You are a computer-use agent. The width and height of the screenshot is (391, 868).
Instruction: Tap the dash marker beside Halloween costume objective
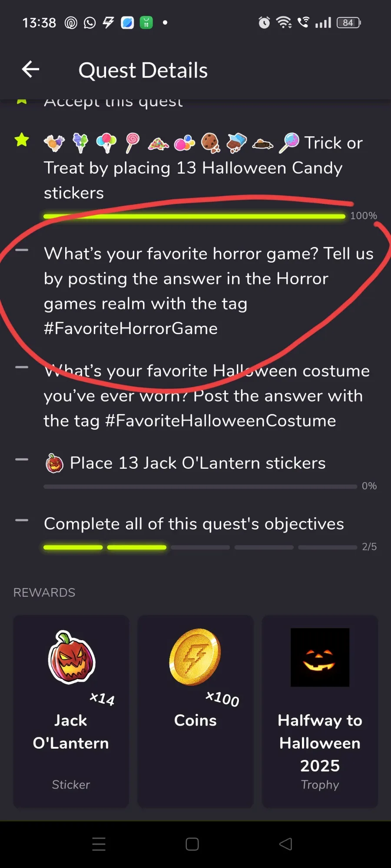pos(22,367)
